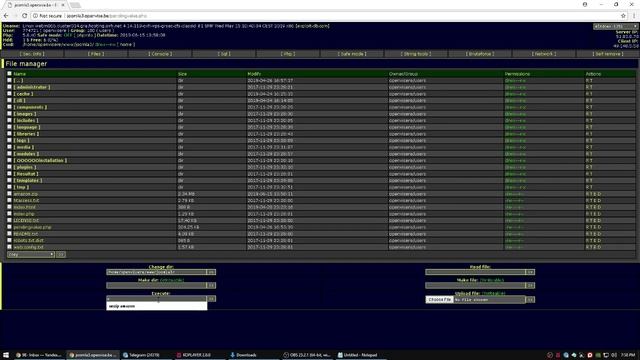Follow the phpinfo link in header
Screen dimensions: 640x360
pyautogui.click(x=86, y=35)
